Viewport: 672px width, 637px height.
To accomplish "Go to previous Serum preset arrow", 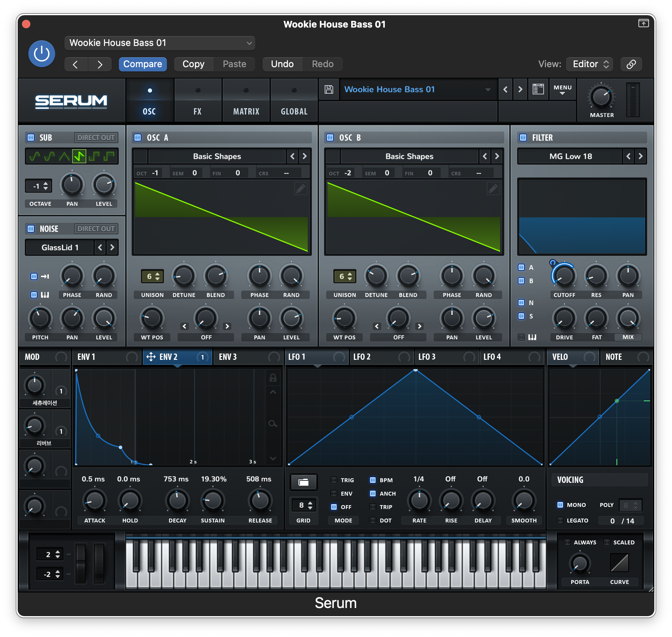I will 505,89.
